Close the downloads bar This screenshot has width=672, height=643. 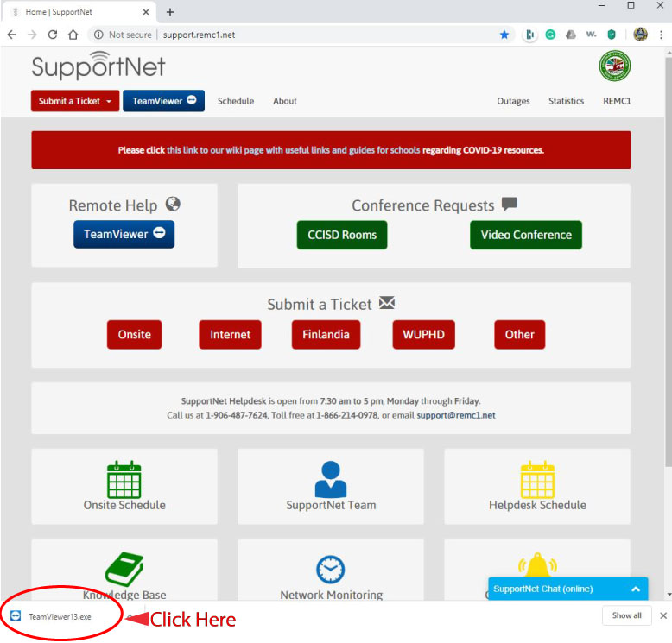pos(663,615)
